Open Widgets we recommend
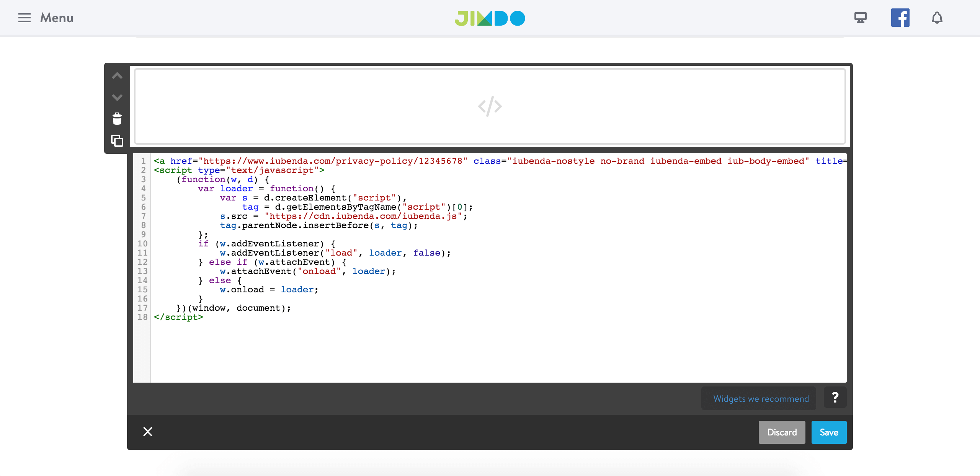This screenshot has width=980, height=476. [758, 398]
